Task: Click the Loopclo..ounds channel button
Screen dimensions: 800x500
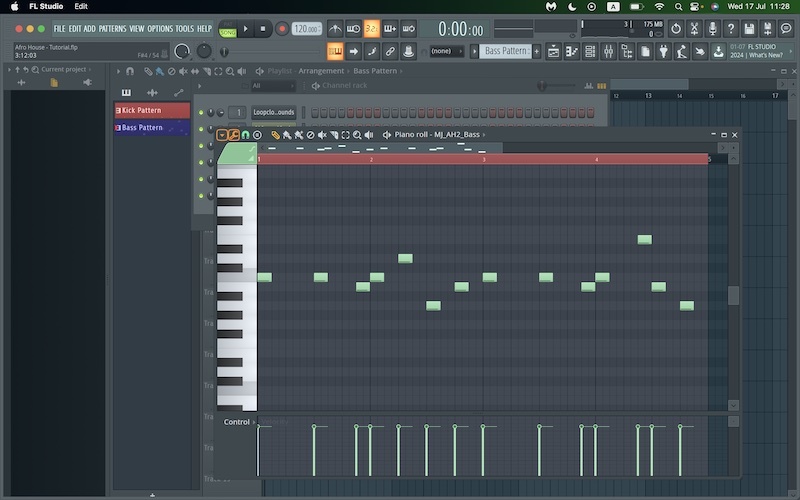Action: [x=273, y=112]
